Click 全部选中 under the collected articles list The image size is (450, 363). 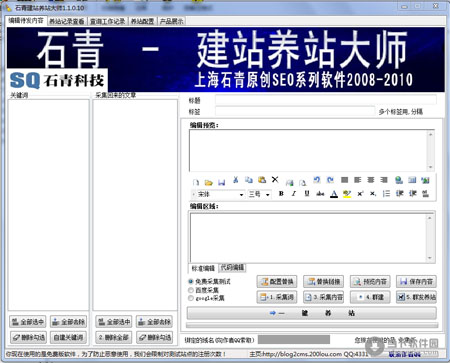tap(114, 322)
